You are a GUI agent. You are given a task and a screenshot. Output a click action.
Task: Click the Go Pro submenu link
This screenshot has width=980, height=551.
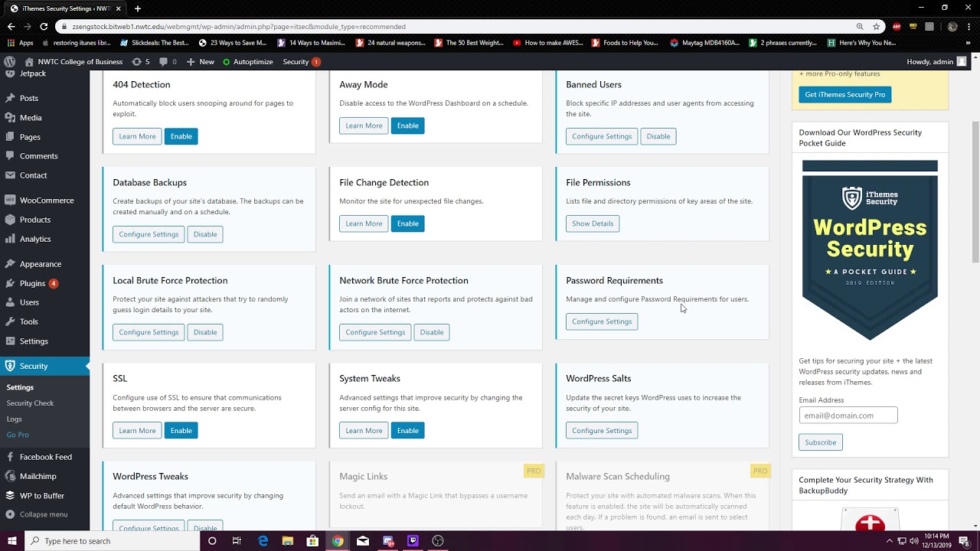click(18, 435)
